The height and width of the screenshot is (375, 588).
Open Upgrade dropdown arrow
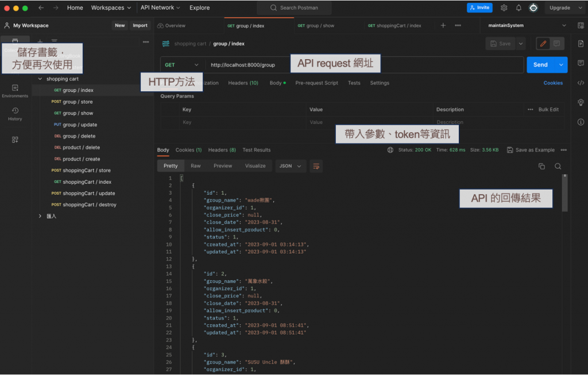click(580, 8)
